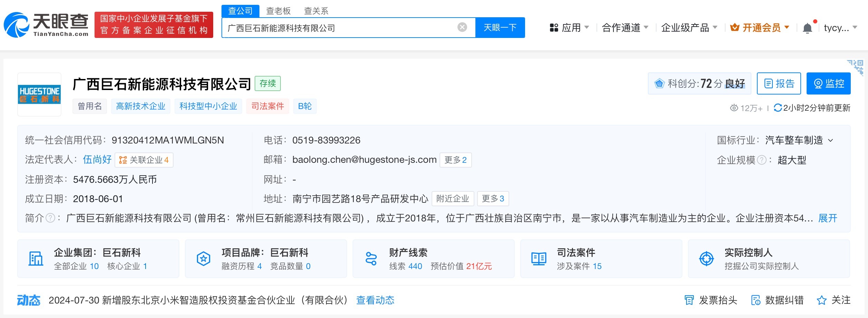The image size is (868, 318).
Task: Open the notification bell
Action: click(x=807, y=28)
